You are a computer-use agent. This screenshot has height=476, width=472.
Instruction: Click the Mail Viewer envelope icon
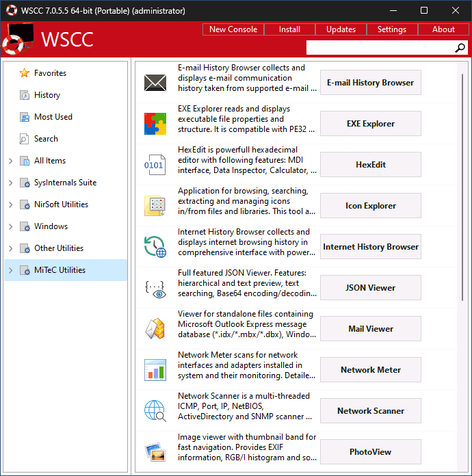[155, 328]
